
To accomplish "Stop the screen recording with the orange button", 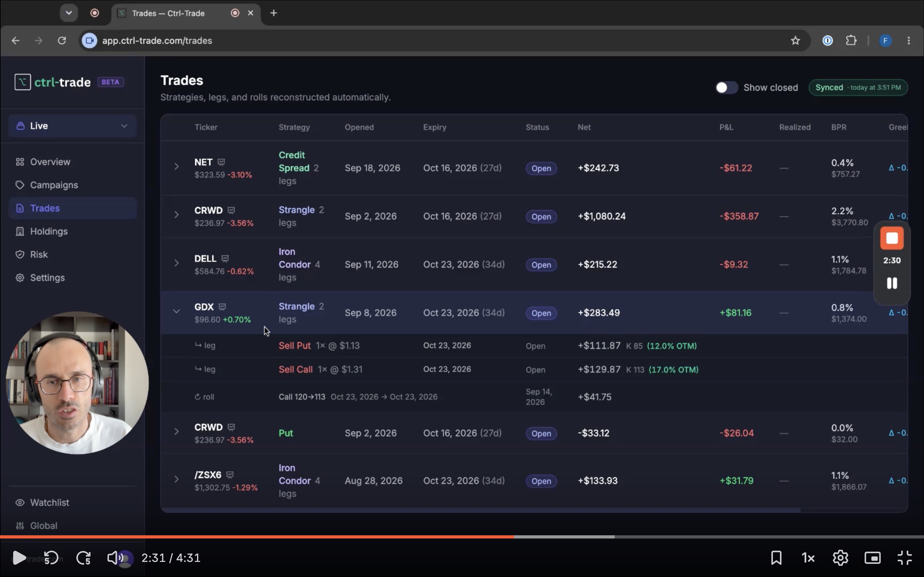I will coord(892,238).
